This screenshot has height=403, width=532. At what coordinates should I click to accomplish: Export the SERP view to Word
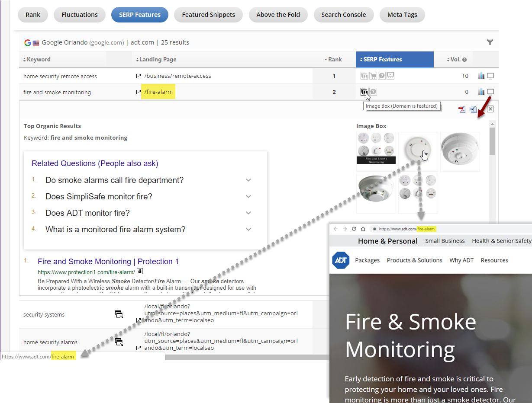pyautogui.click(x=473, y=109)
